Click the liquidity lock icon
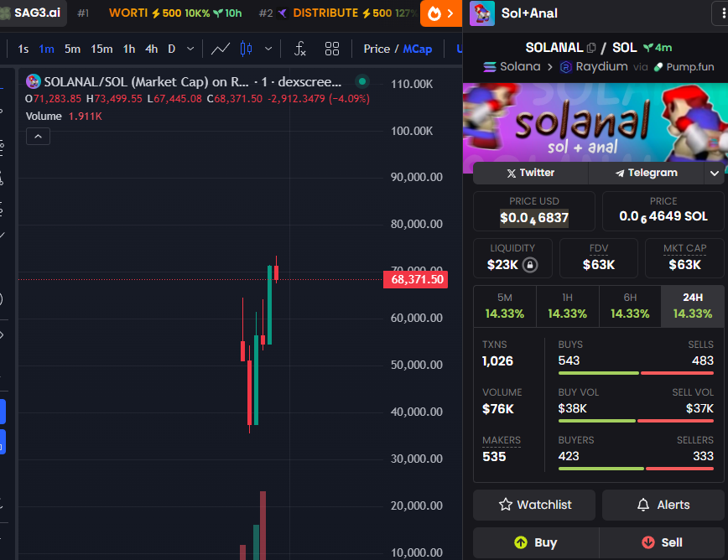Image resolution: width=728 pixels, height=560 pixels. [x=530, y=265]
